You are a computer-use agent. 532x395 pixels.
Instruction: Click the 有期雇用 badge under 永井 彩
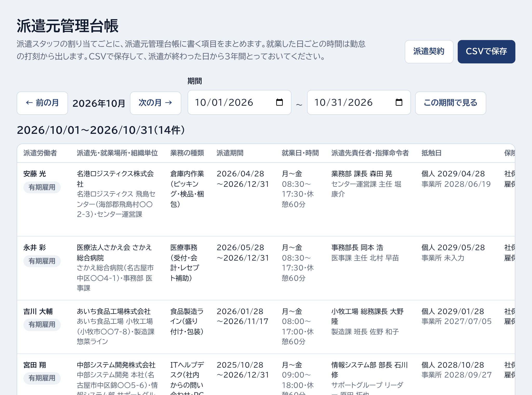(42, 261)
